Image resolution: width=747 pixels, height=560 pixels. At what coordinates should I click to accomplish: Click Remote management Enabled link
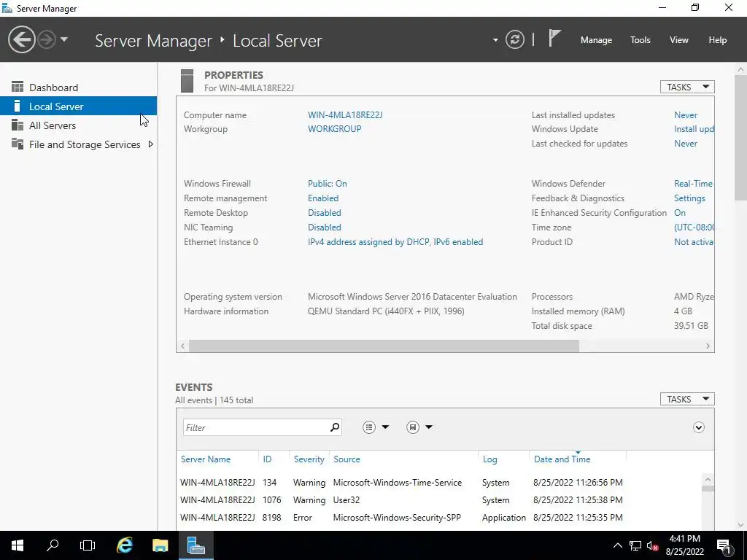pyautogui.click(x=323, y=198)
